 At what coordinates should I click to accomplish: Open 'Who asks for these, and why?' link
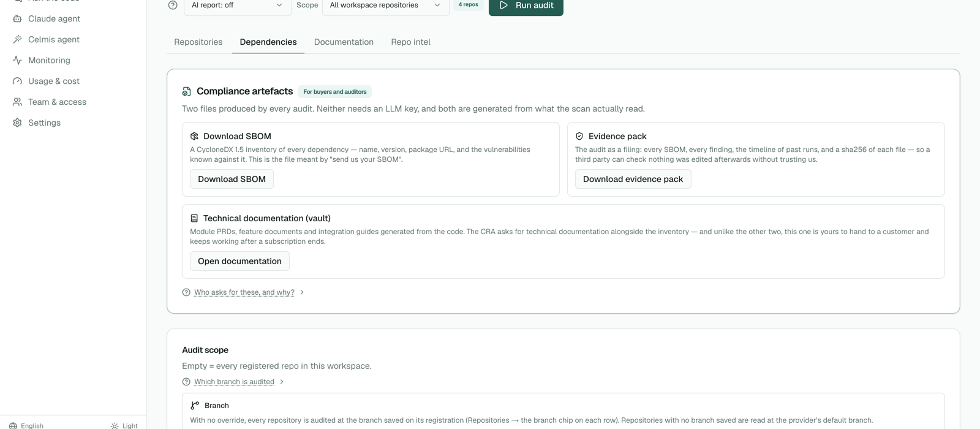(244, 292)
